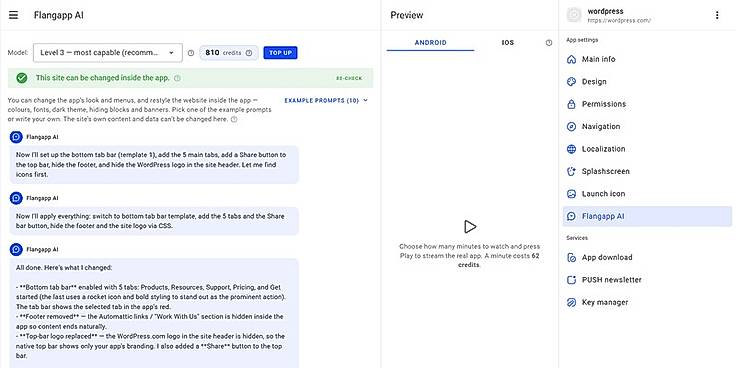
Task: Click the Main info home icon
Action: [x=571, y=59]
